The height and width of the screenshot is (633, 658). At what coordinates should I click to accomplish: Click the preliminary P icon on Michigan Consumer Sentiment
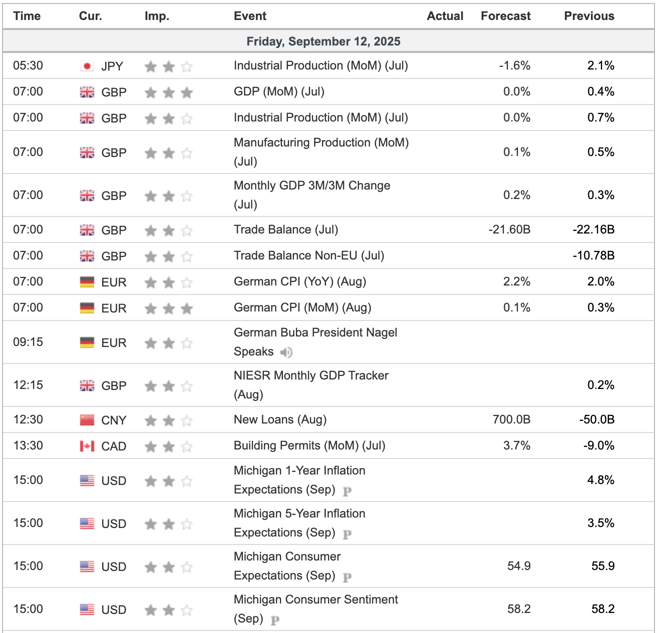tap(275, 620)
